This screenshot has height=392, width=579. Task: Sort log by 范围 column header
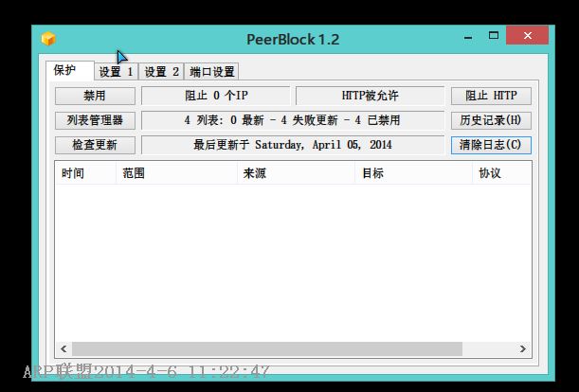point(176,173)
